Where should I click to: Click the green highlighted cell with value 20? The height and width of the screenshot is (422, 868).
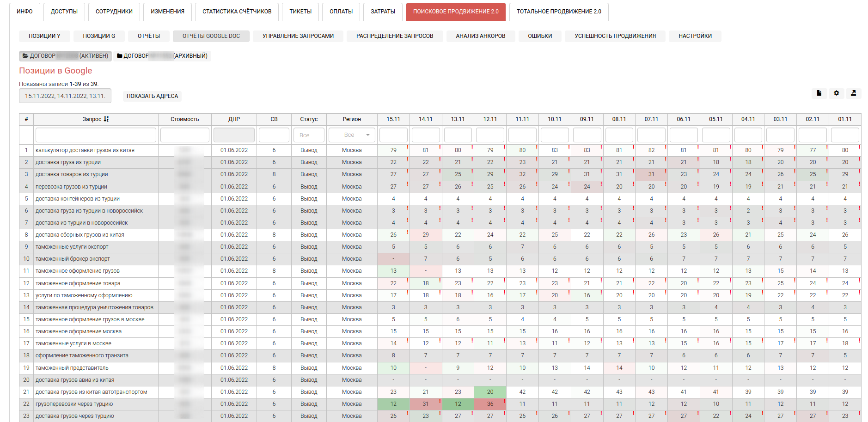[x=490, y=392]
